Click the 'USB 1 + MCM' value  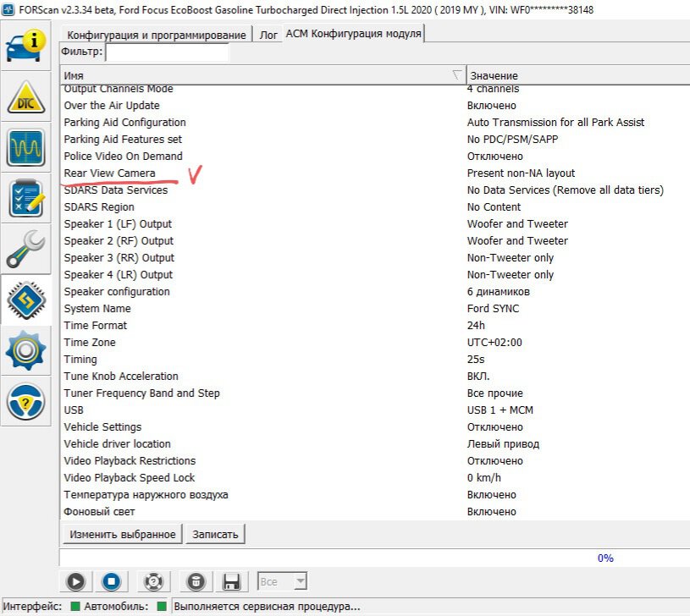click(500, 410)
